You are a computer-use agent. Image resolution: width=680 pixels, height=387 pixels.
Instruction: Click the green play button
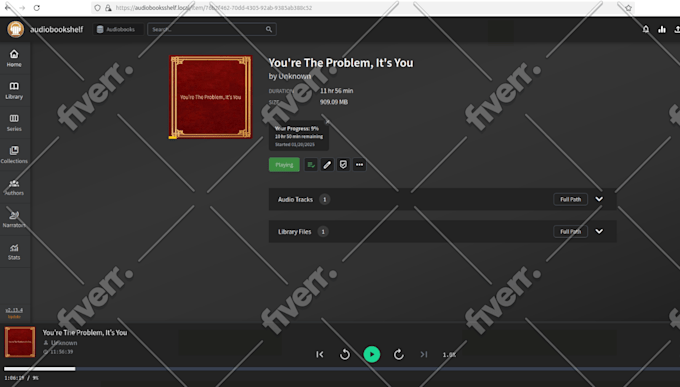pyautogui.click(x=372, y=354)
